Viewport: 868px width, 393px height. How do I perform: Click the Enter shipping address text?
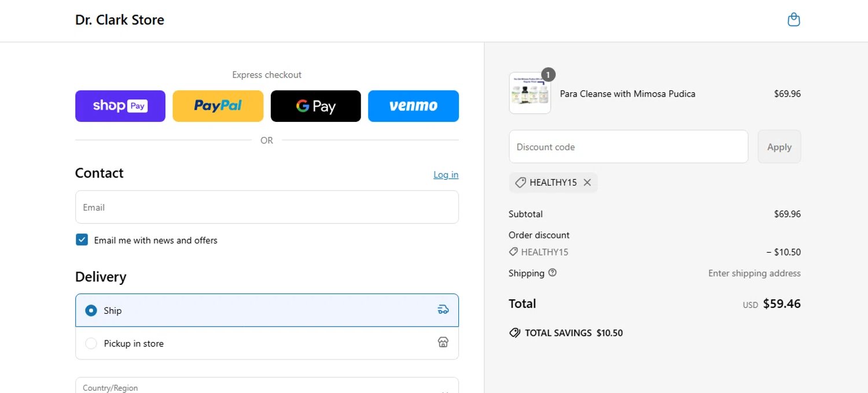coord(755,273)
